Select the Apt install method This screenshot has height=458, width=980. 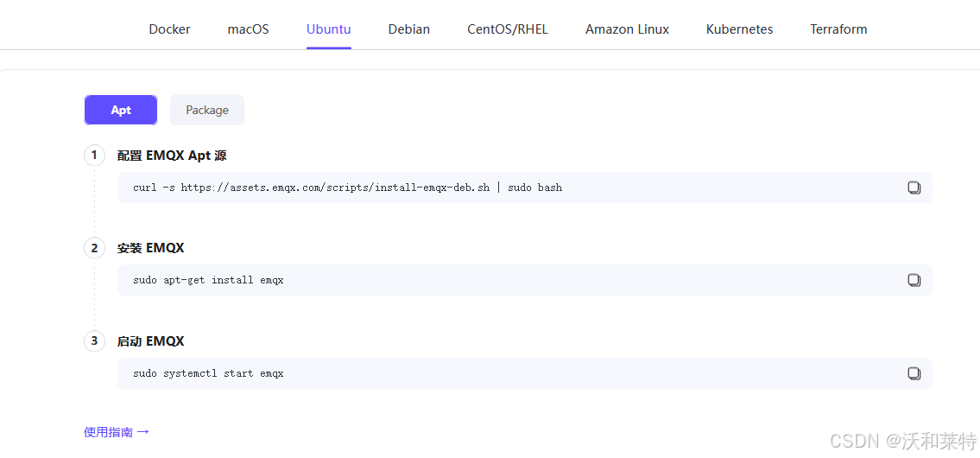click(121, 110)
